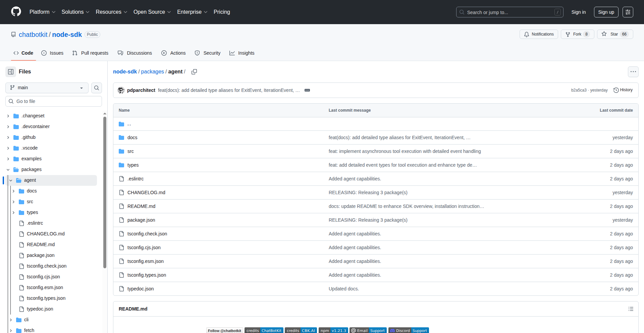The image size is (644, 333).
Task: Click the pdparchitect avatar image
Action: click(121, 90)
